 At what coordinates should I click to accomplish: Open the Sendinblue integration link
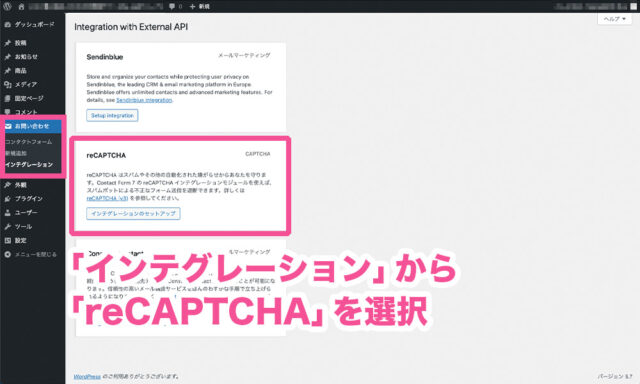(x=144, y=100)
